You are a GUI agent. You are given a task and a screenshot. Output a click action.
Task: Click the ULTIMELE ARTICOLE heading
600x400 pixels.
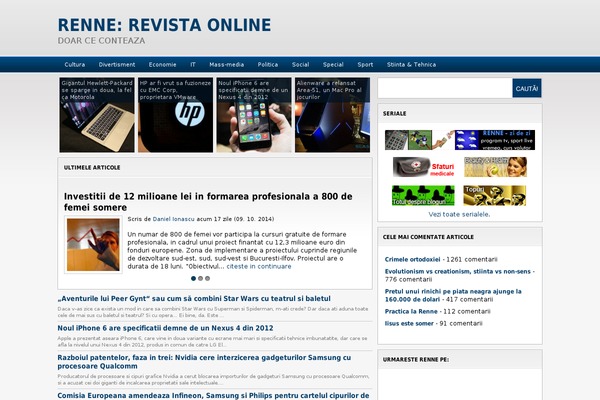(92, 168)
